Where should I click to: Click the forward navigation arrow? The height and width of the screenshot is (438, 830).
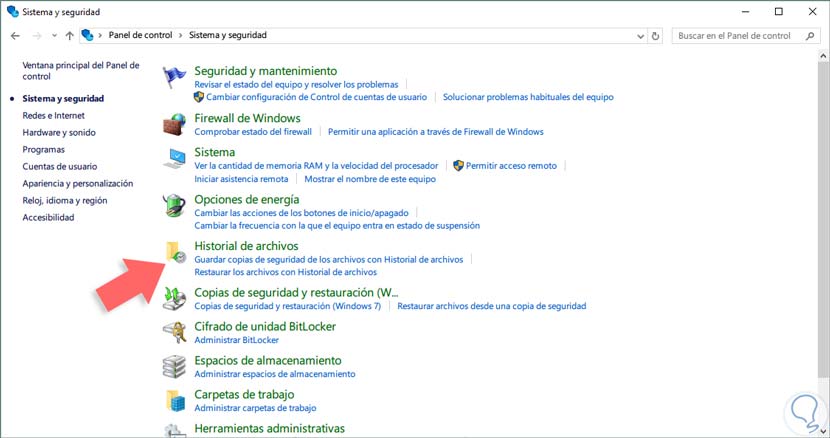[x=37, y=35]
